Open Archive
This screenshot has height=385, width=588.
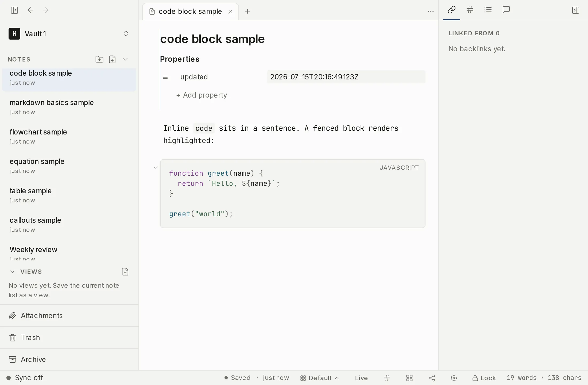tap(69, 360)
